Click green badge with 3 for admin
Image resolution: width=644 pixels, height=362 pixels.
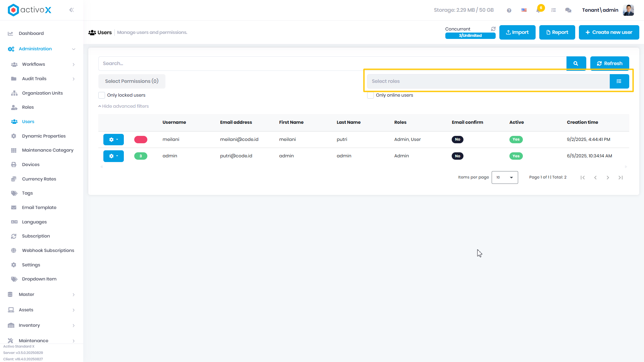(141, 156)
